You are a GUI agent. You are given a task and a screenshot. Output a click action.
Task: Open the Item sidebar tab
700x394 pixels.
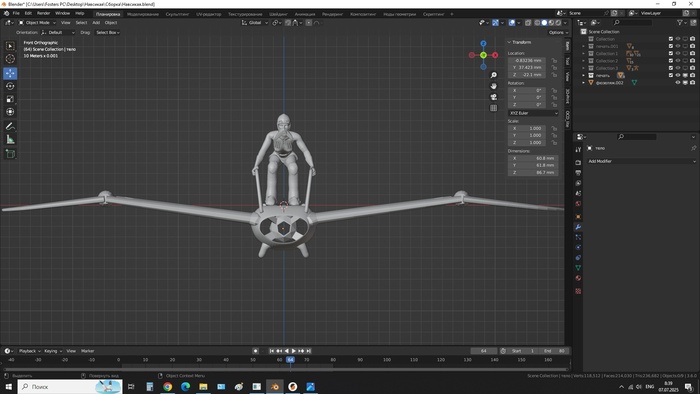tap(567, 46)
